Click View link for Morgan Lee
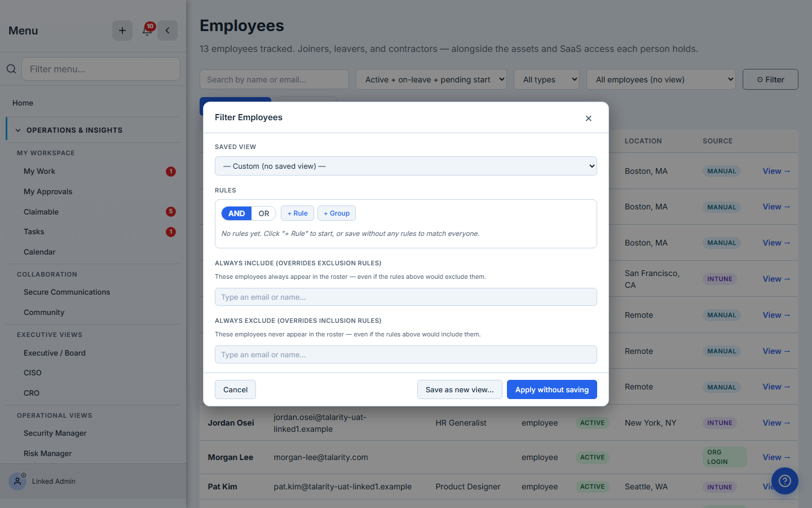The width and height of the screenshot is (812, 508). tap(776, 457)
